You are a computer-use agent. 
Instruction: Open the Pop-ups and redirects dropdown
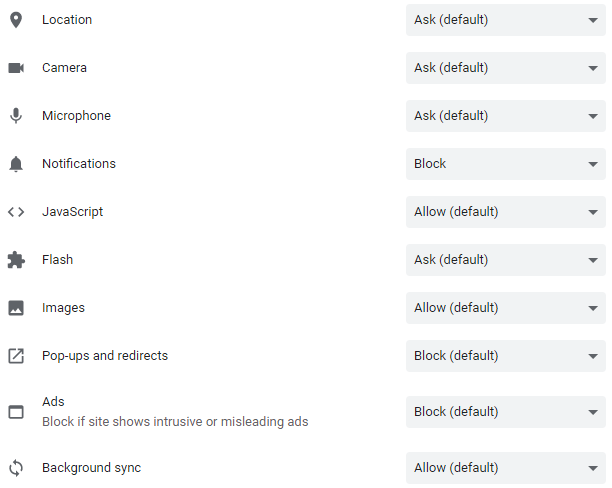(505, 356)
